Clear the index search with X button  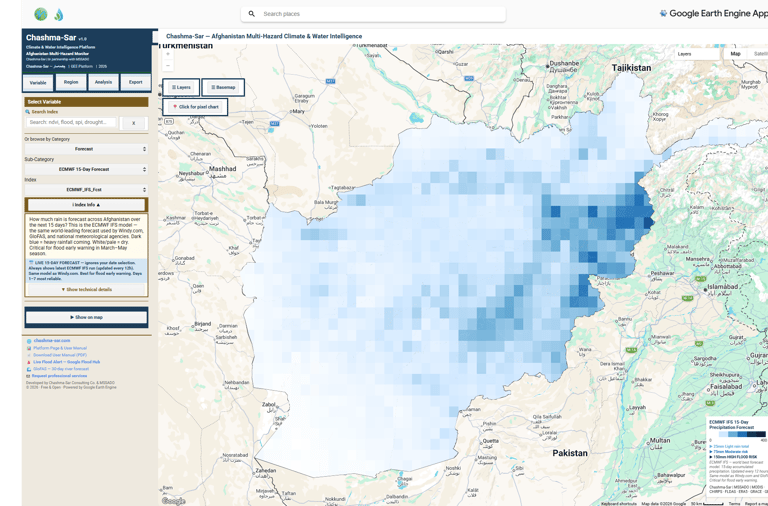point(134,123)
